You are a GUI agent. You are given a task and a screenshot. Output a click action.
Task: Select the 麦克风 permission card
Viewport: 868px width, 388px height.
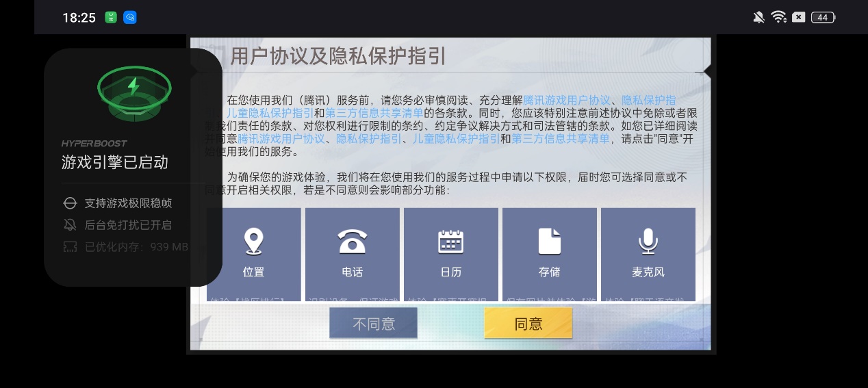click(x=648, y=255)
